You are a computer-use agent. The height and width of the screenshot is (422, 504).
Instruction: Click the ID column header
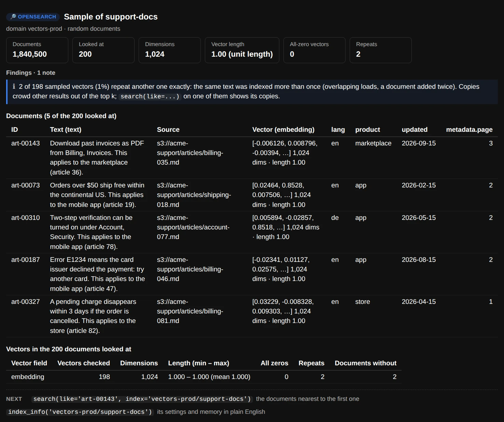tap(15, 130)
